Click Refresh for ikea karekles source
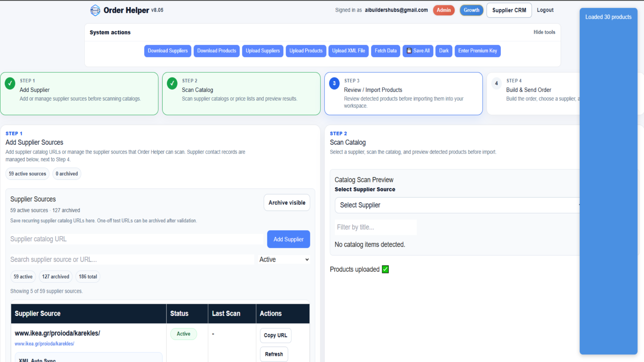Screen dimensions: 644x362 pos(274,354)
